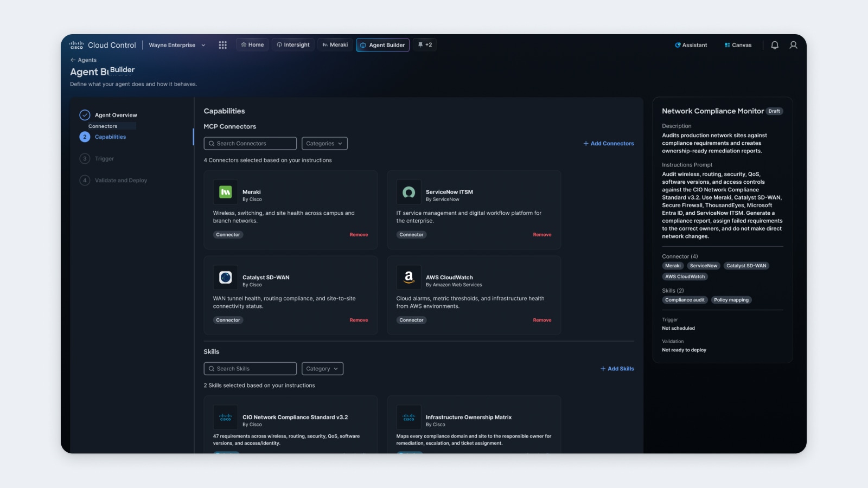Click Connector badge on AWS CloudWatch card
Screen dimensions: 868x488
[411, 320]
